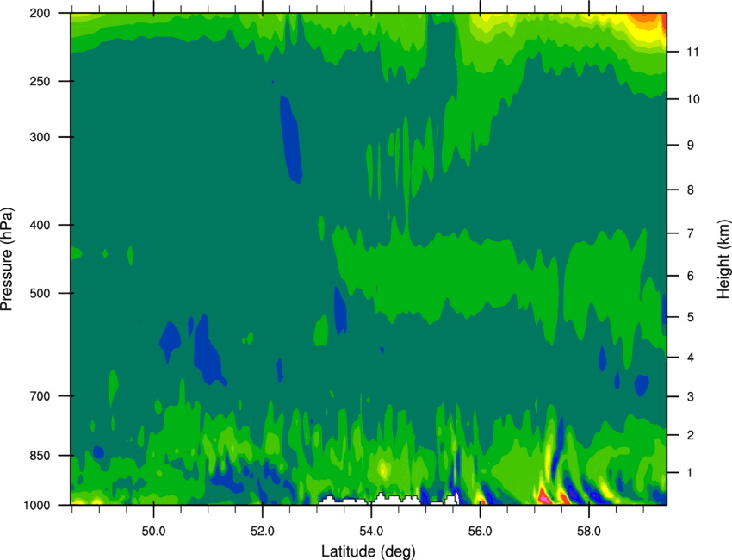The height and width of the screenshot is (560, 732).
Task: Click the 1 km height tick label
Action: coord(691,473)
